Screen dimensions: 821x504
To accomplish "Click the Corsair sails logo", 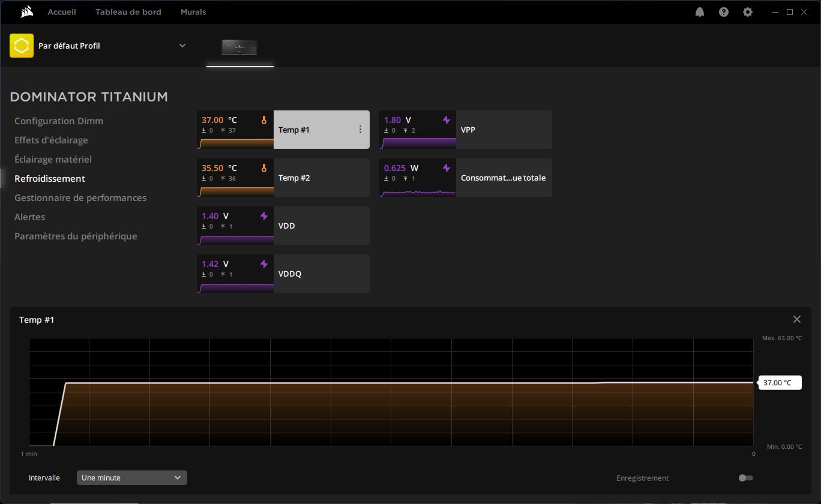I will pos(26,11).
